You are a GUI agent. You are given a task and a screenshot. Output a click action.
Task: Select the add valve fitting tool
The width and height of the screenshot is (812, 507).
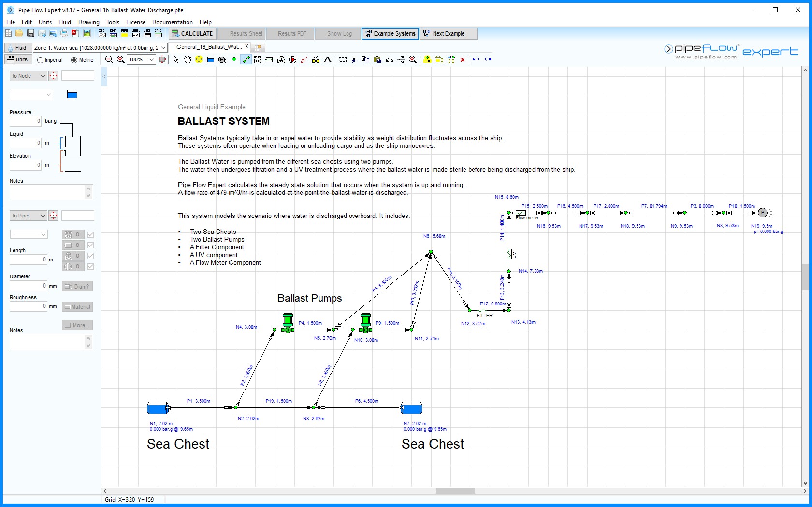click(258, 59)
